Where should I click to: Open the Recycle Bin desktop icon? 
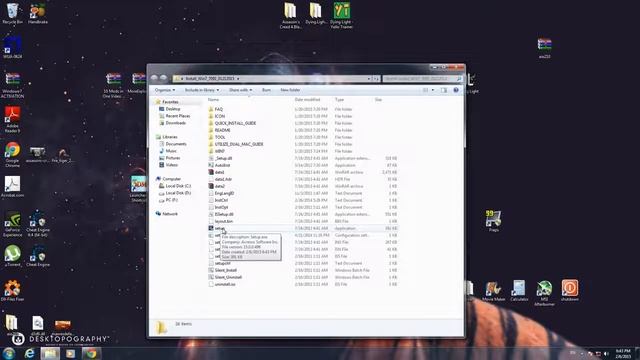tap(13, 13)
